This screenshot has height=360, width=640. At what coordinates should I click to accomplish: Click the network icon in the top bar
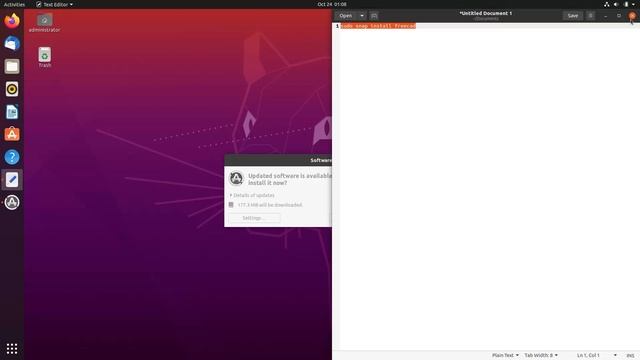(x=607, y=4)
